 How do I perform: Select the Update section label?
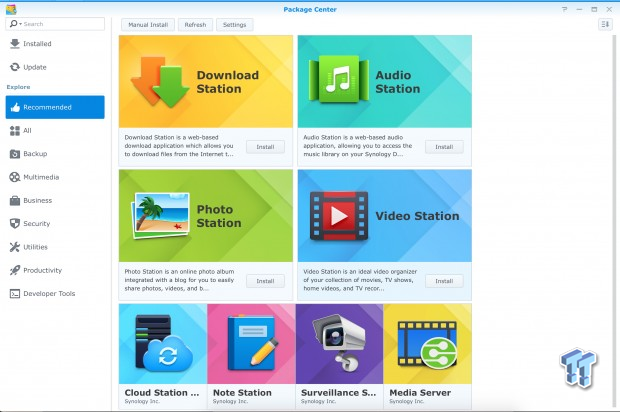[35, 67]
